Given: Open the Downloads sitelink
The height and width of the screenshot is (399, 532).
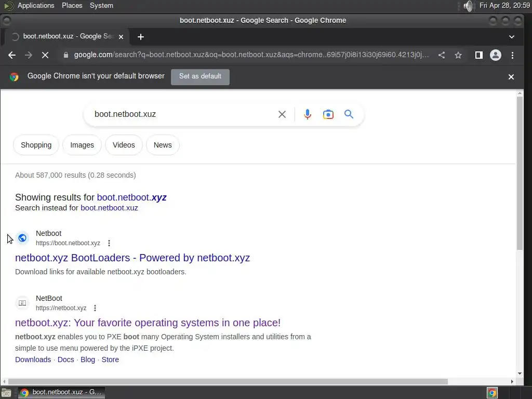Looking at the screenshot, I should [x=33, y=360].
